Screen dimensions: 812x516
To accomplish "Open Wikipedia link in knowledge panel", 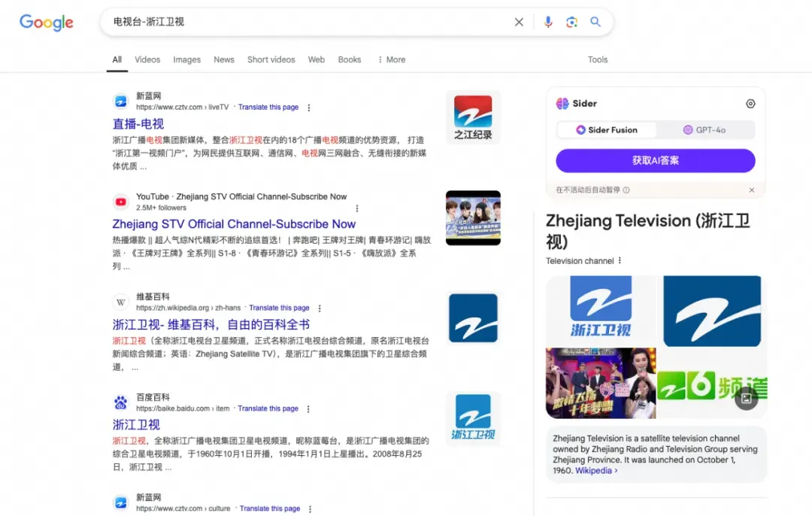I will (x=596, y=470).
